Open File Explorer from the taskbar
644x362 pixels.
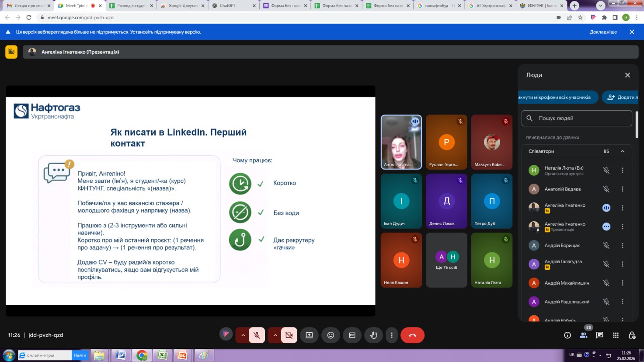click(x=99, y=355)
